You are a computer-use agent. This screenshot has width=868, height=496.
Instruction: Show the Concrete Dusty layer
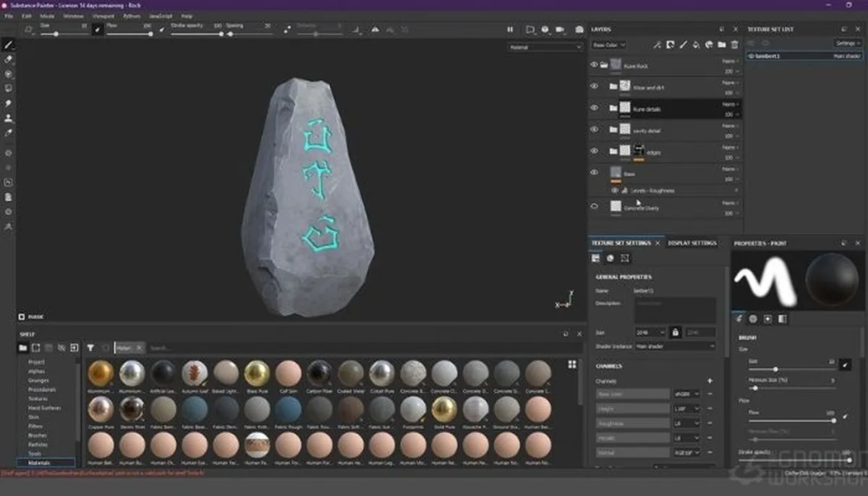click(594, 206)
